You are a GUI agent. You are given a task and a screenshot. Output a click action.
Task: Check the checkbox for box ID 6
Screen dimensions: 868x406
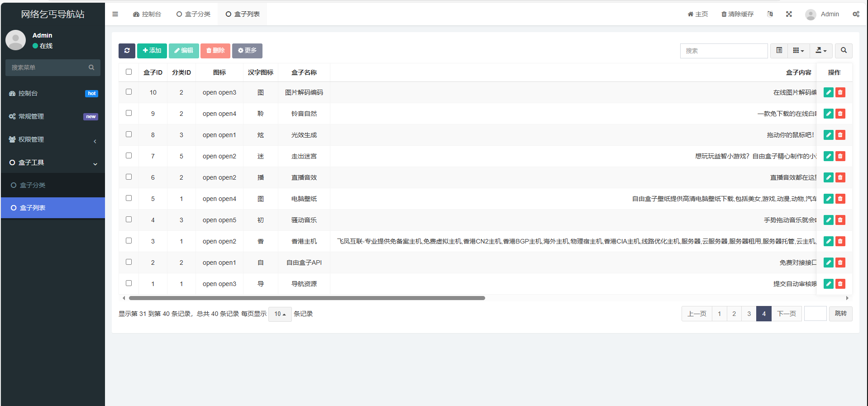(x=129, y=177)
